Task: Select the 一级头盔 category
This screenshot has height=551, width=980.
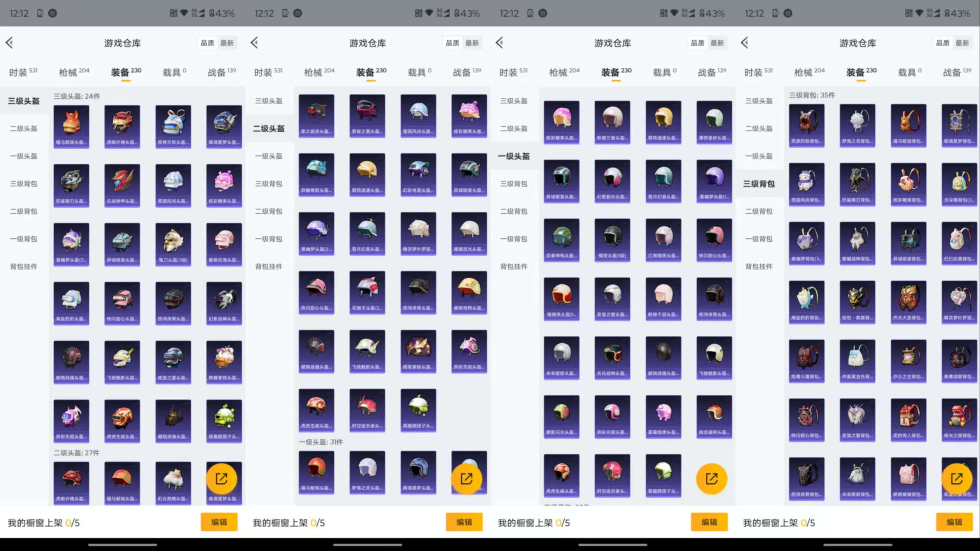Action: click(22, 156)
